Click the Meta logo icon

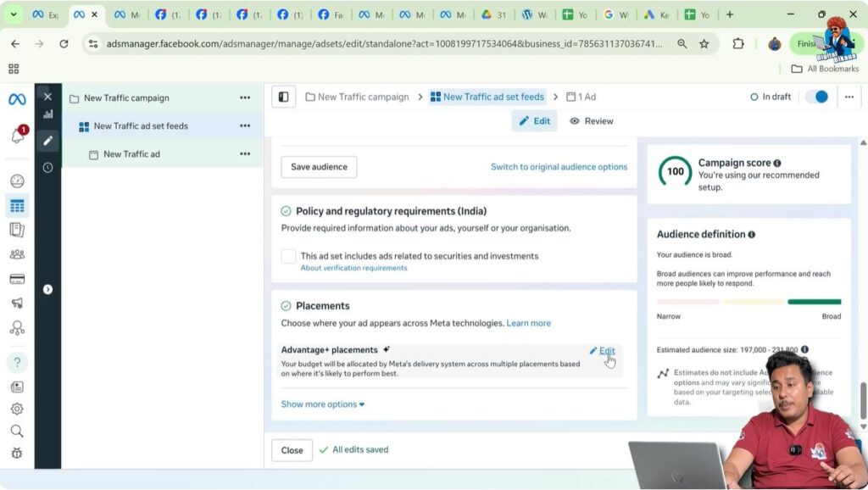(17, 99)
